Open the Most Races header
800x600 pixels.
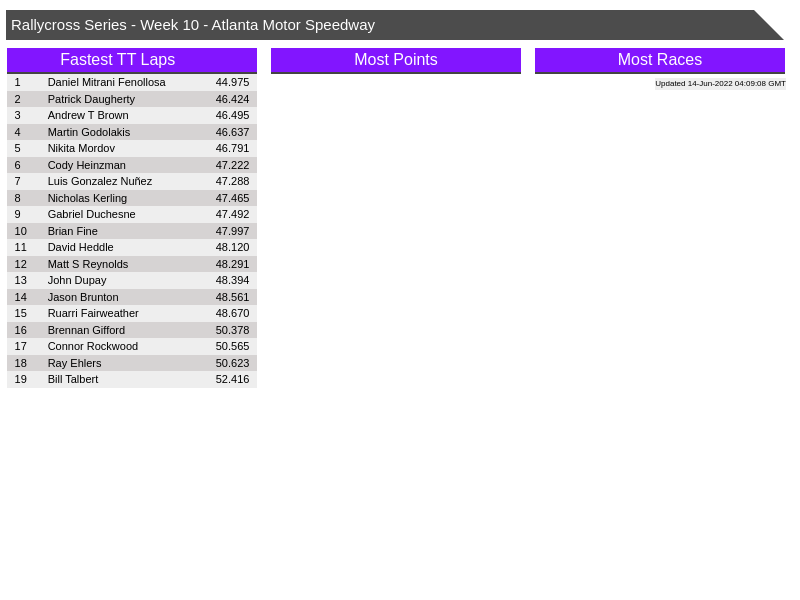coord(660,60)
